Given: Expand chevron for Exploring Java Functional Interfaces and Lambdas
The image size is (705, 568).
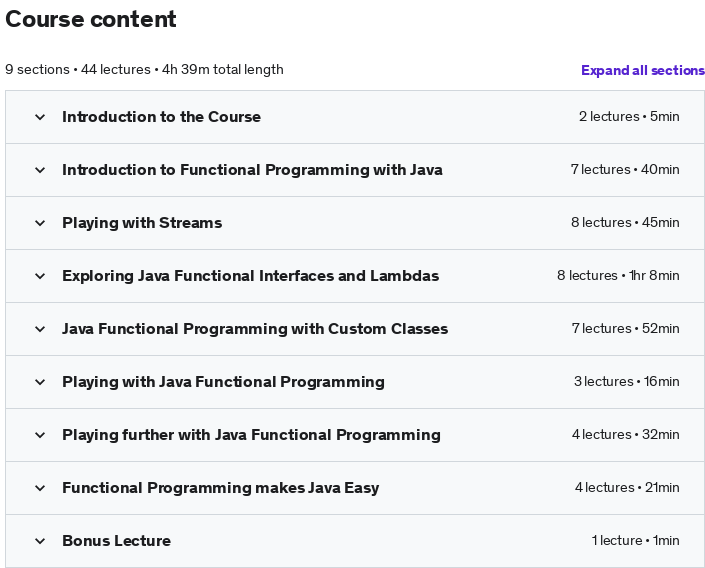Looking at the screenshot, I should pyautogui.click(x=40, y=276).
